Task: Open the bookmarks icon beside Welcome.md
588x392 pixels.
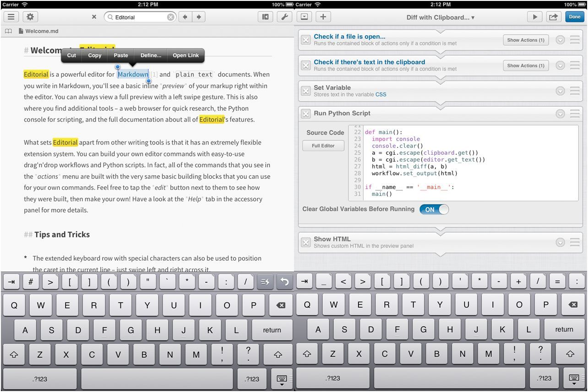Action: pos(8,31)
